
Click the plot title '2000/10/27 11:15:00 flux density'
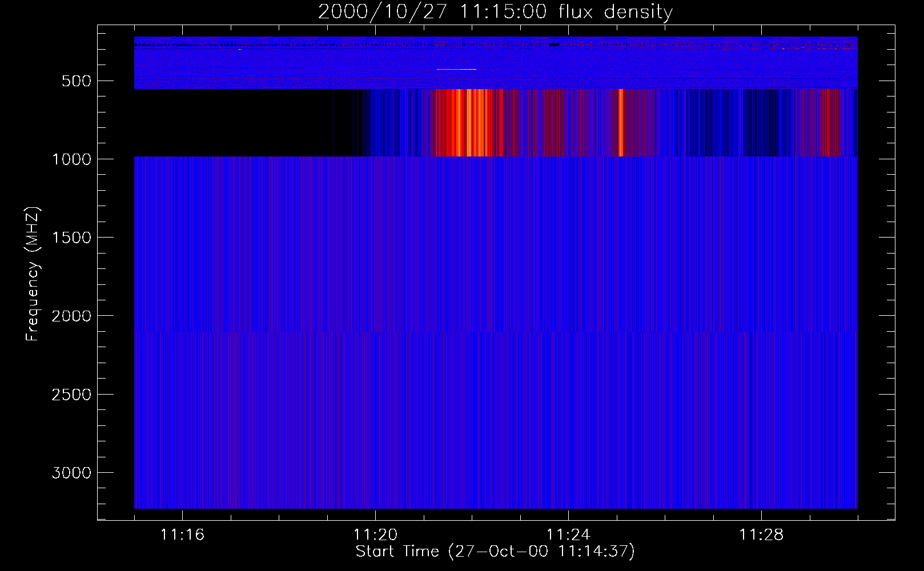[495, 11]
